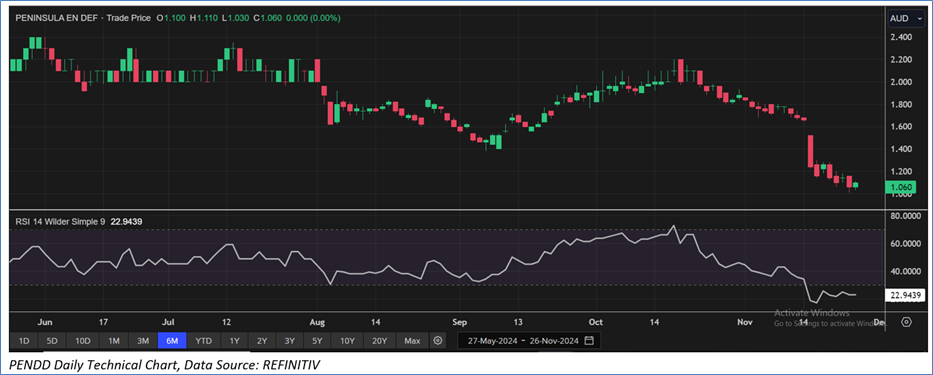Click the Sep label on time axis

tap(459, 322)
